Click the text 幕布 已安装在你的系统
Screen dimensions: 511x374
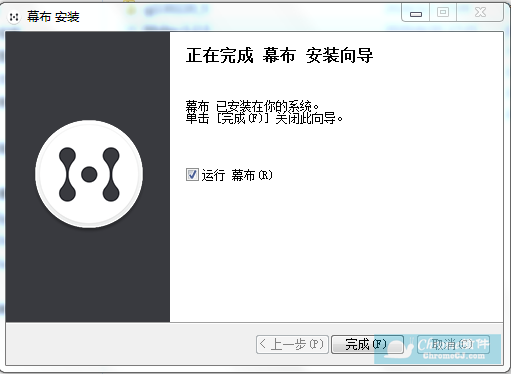coord(252,107)
